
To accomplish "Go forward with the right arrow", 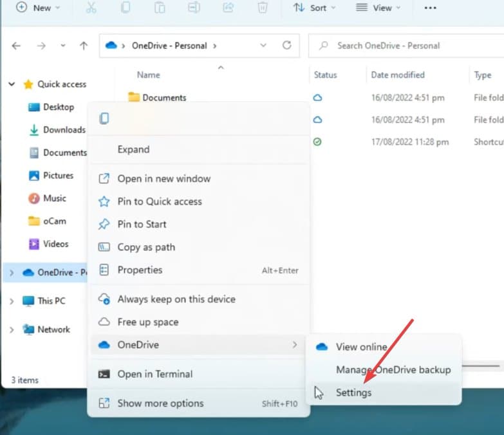I will pyautogui.click(x=41, y=46).
